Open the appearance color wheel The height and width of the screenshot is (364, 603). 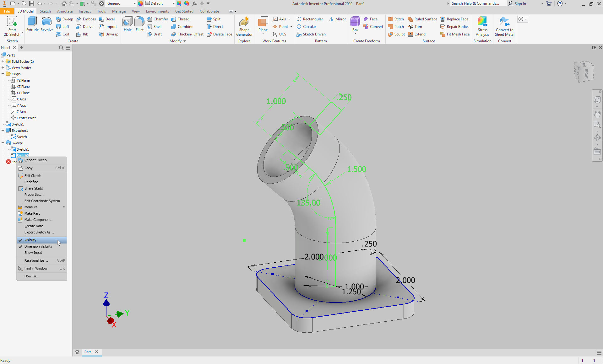coord(140,3)
